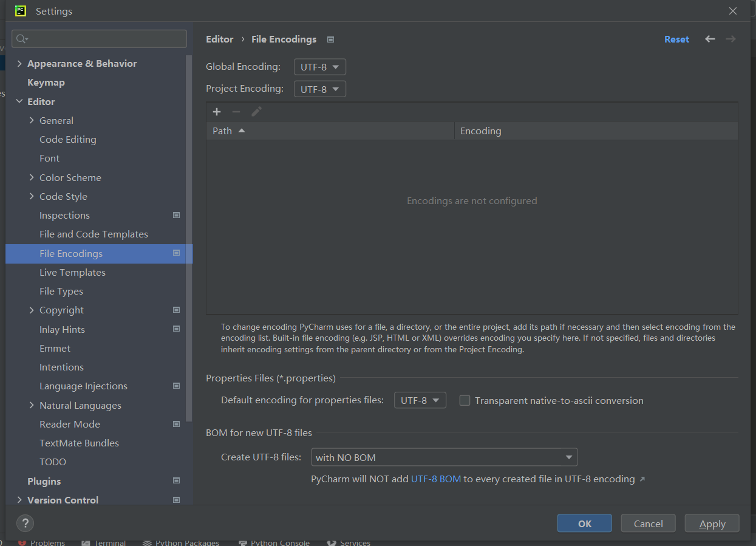The image size is (756, 546).
Task: Click project icon beside Plugins row
Action: click(x=176, y=481)
